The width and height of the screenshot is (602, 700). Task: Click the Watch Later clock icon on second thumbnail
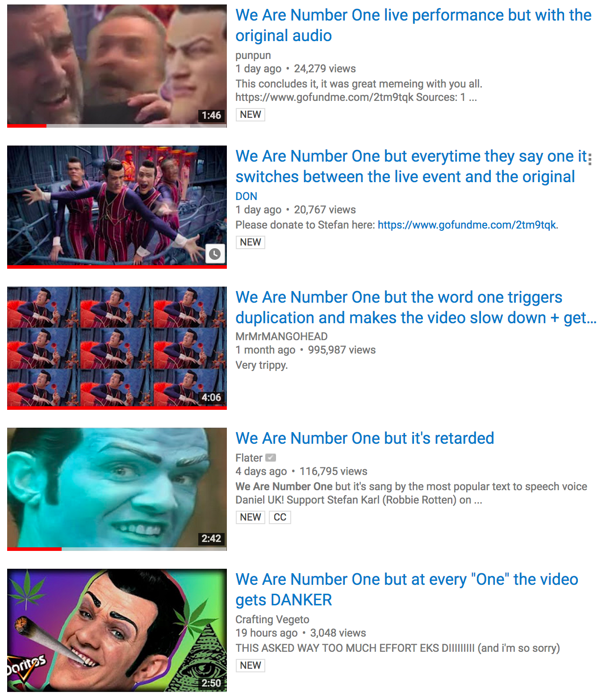click(215, 254)
